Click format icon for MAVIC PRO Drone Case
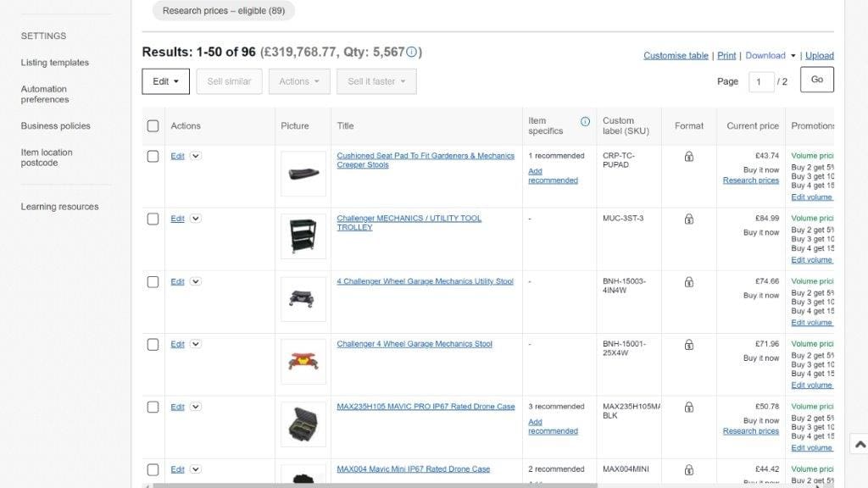This screenshot has height=488, width=868. pyautogui.click(x=688, y=408)
